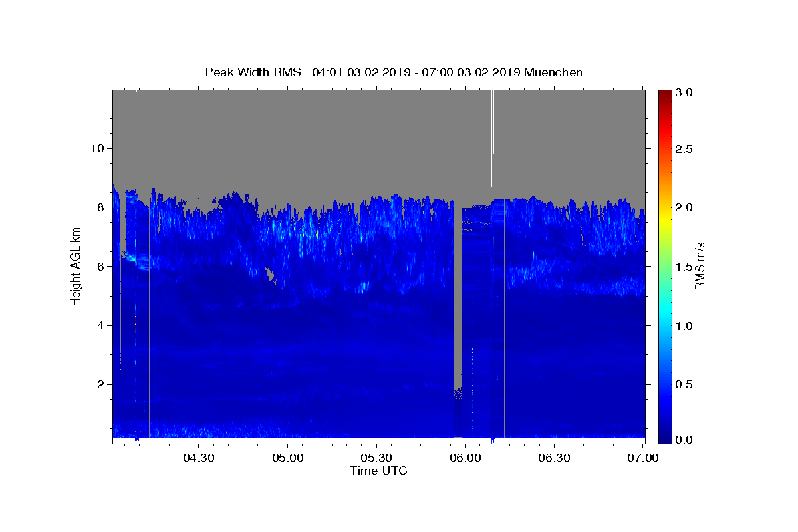Viewport: 798px width, 532px height.
Task: Click the colorbar value 0.5
Action: click(x=684, y=384)
